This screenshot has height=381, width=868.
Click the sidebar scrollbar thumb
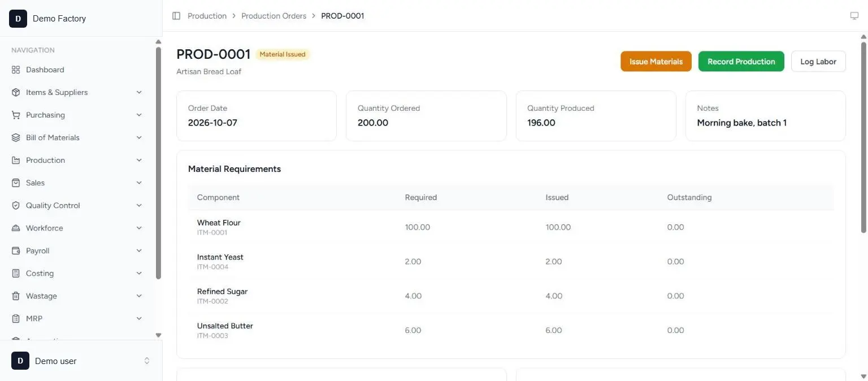(x=159, y=163)
